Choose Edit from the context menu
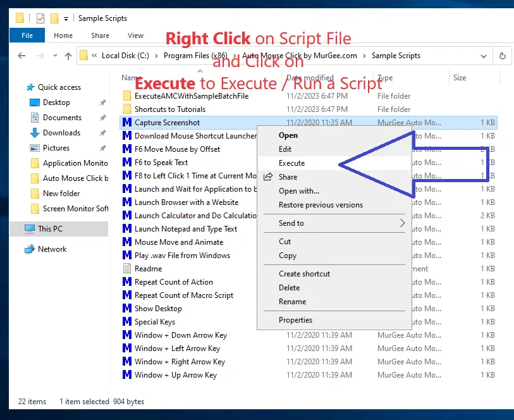This screenshot has height=420, width=514. [x=334, y=149]
